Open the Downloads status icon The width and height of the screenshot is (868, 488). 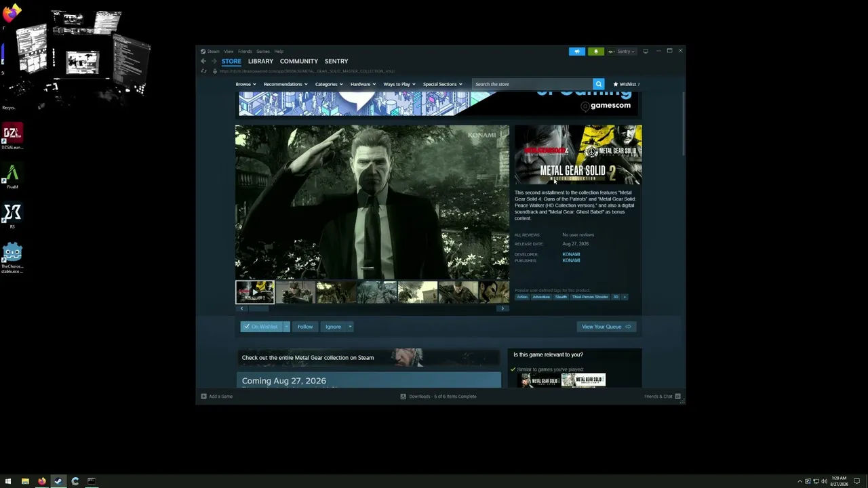403,396
